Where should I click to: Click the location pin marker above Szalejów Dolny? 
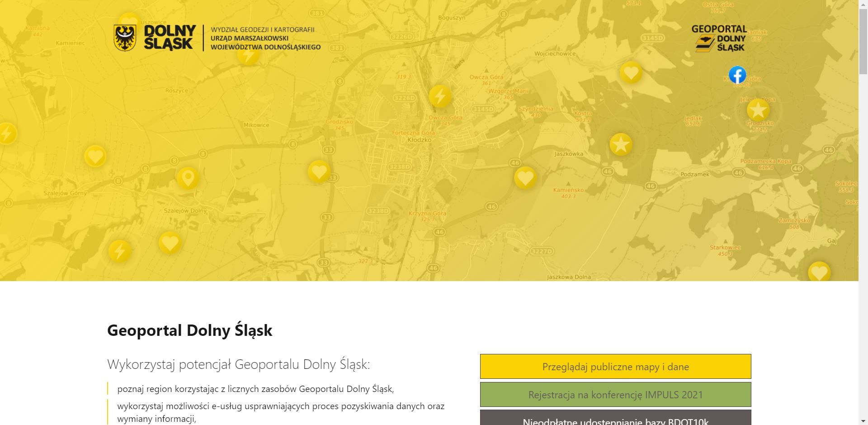pyautogui.click(x=188, y=177)
